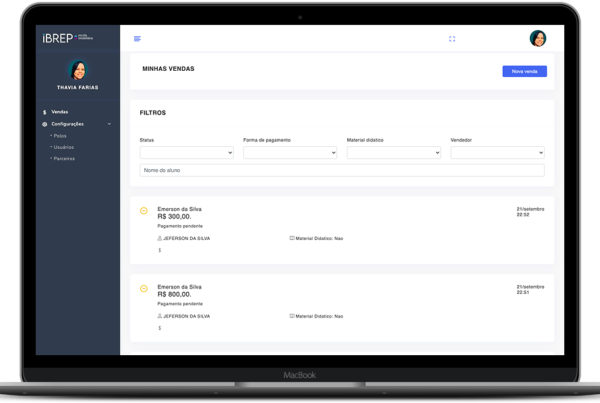The height and width of the screenshot is (403, 600).
Task: Click pending status icon of R$ 800,00 sale
Action: click(144, 288)
